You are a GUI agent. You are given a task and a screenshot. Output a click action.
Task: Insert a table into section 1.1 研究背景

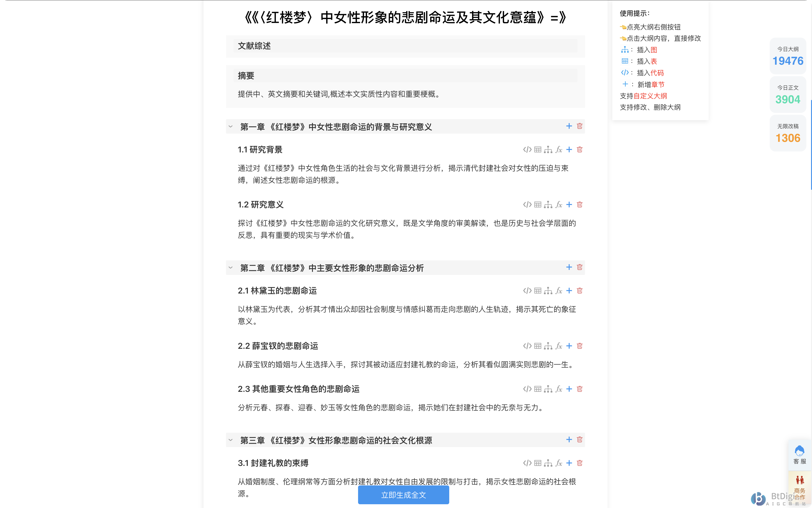538,150
